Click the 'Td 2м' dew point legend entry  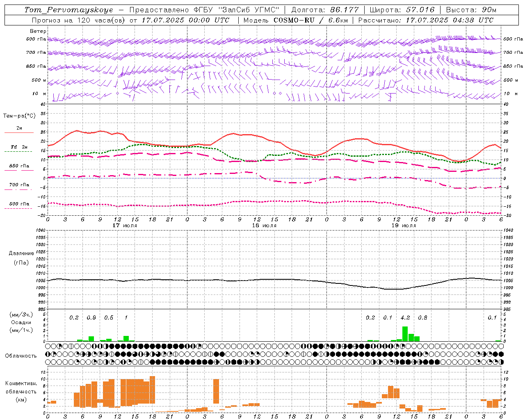pos(19,147)
